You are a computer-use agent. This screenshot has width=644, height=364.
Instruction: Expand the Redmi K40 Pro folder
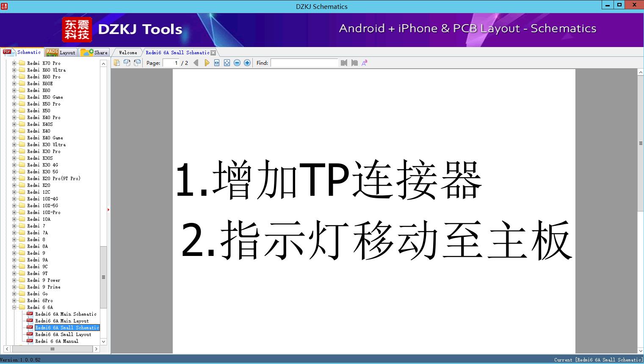point(14,117)
